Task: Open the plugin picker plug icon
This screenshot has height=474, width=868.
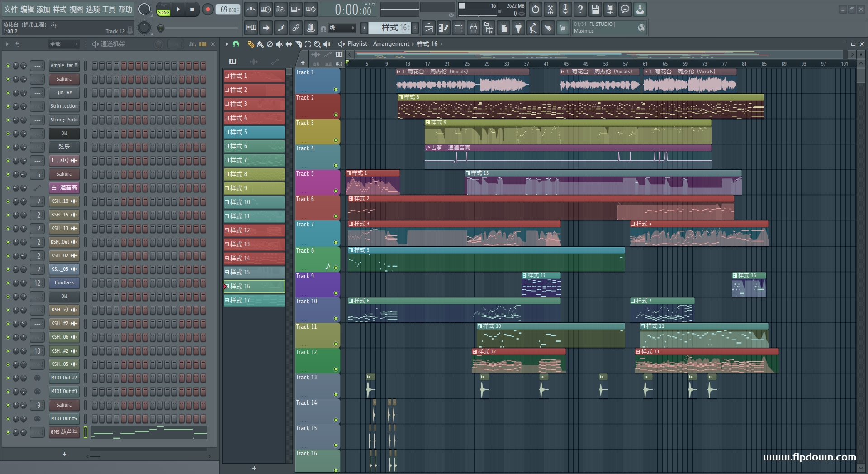Action: pyautogui.click(x=518, y=28)
